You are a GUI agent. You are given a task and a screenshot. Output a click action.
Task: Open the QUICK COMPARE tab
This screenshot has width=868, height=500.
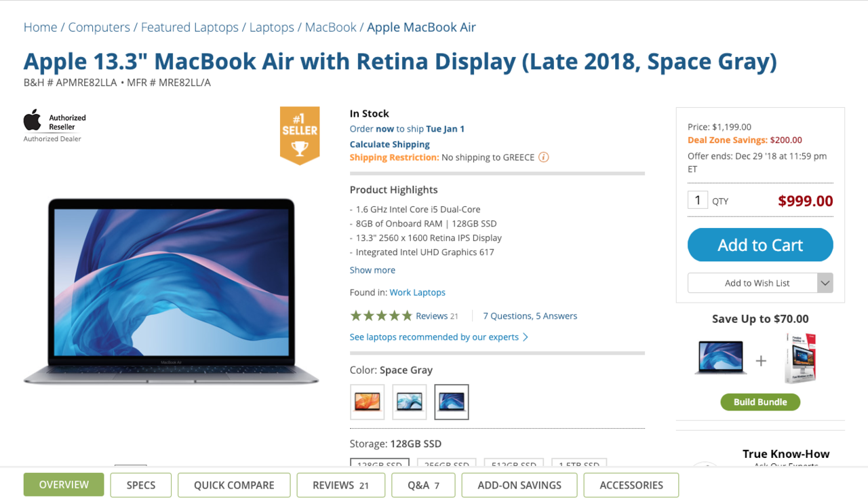(x=234, y=485)
